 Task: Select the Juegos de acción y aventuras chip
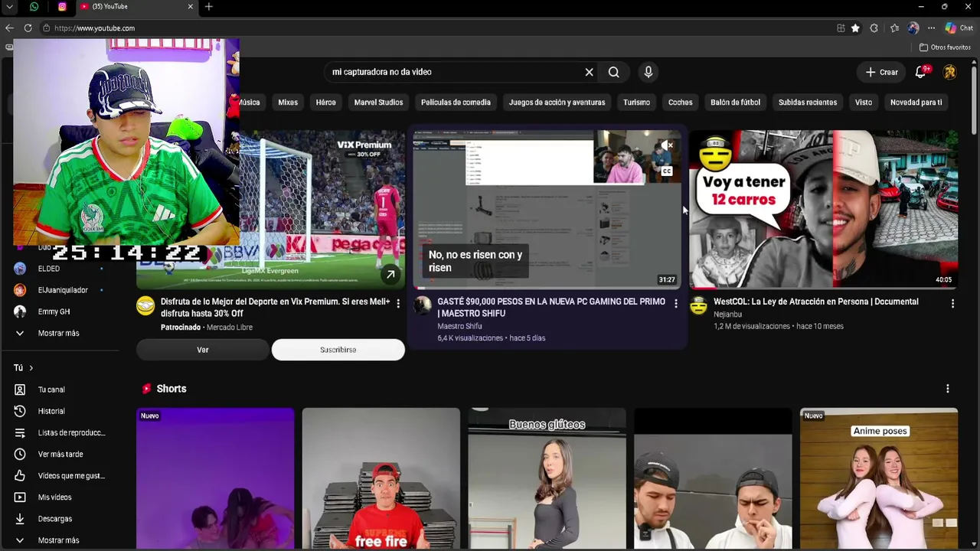tap(557, 103)
